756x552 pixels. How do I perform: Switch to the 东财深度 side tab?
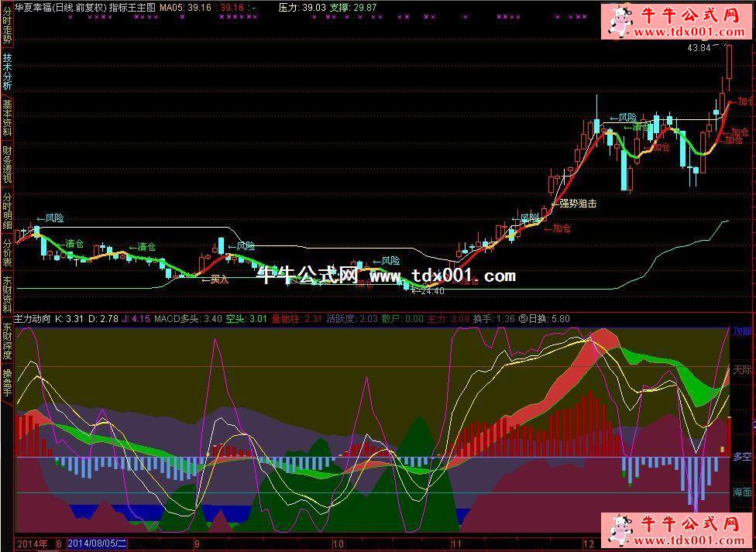coord(7,343)
